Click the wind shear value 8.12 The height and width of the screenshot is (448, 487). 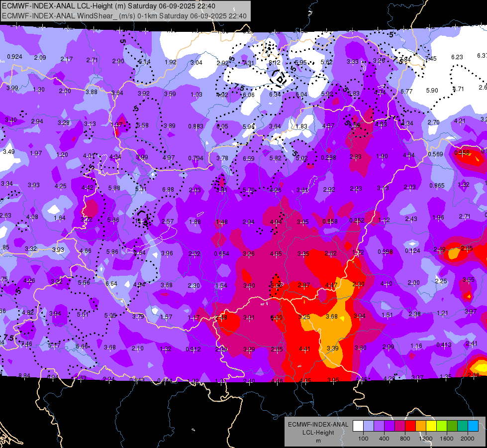(275, 63)
